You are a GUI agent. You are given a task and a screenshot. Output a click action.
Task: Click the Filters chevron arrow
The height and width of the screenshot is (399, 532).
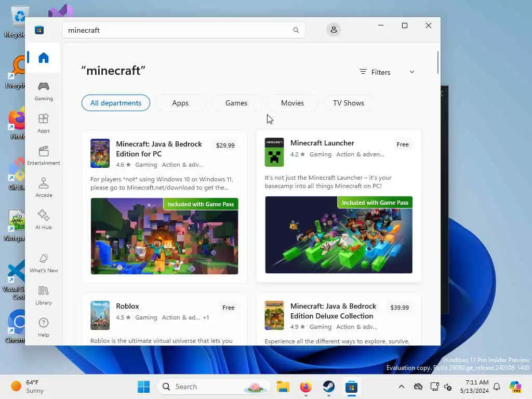pos(412,72)
